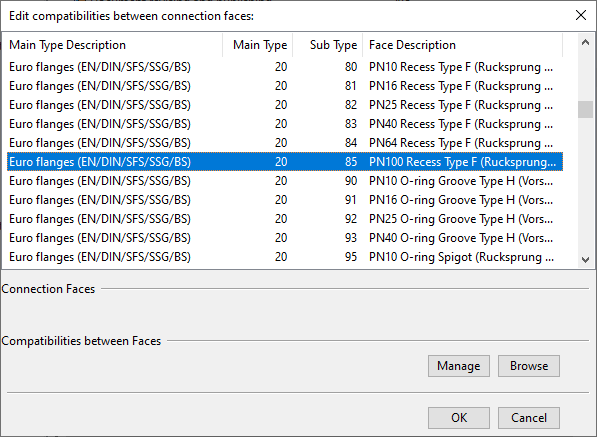Dismiss the dialog with the Cancel button

pyautogui.click(x=529, y=418)
